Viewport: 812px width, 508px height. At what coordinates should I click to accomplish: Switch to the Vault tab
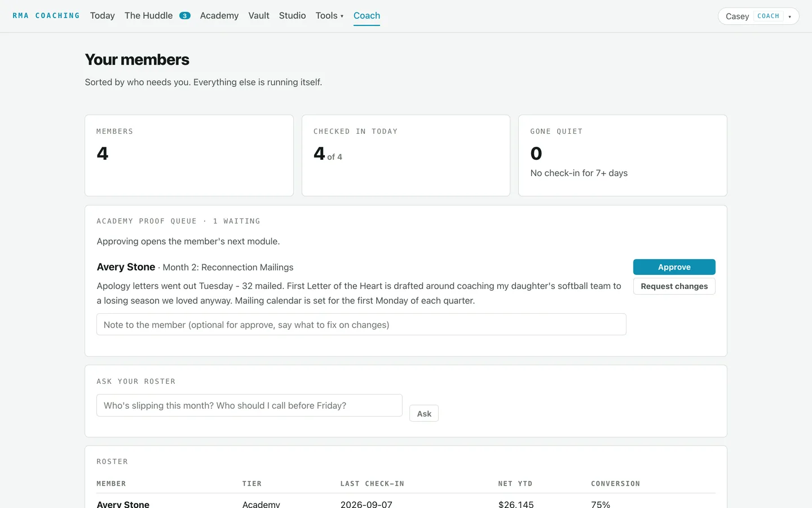[x=259, y=16]
